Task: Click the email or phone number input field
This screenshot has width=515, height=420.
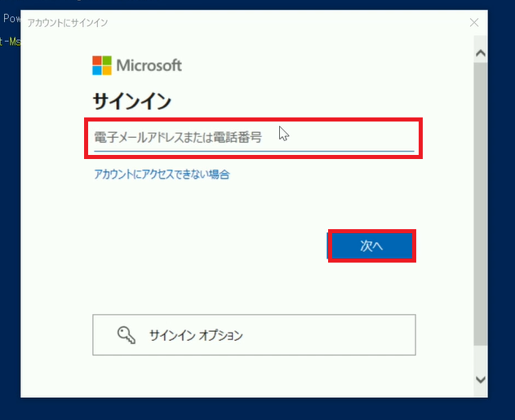Action: pos(254,137)
